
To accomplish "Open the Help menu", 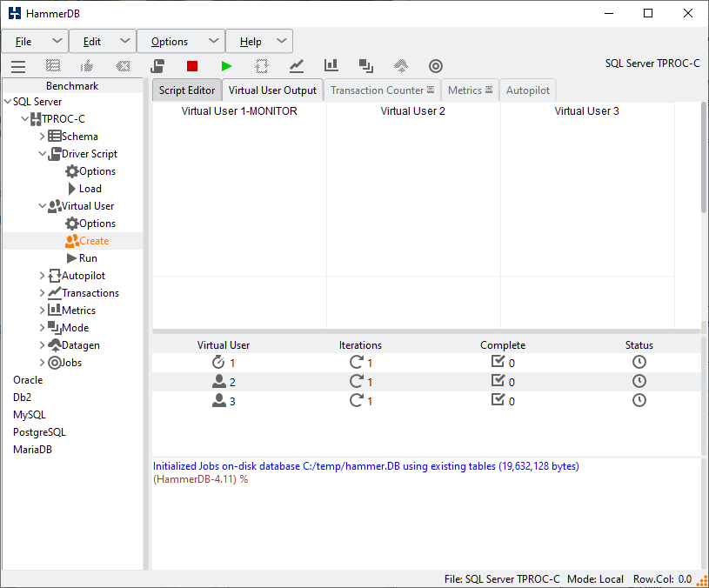I will (x=259, y=41).
